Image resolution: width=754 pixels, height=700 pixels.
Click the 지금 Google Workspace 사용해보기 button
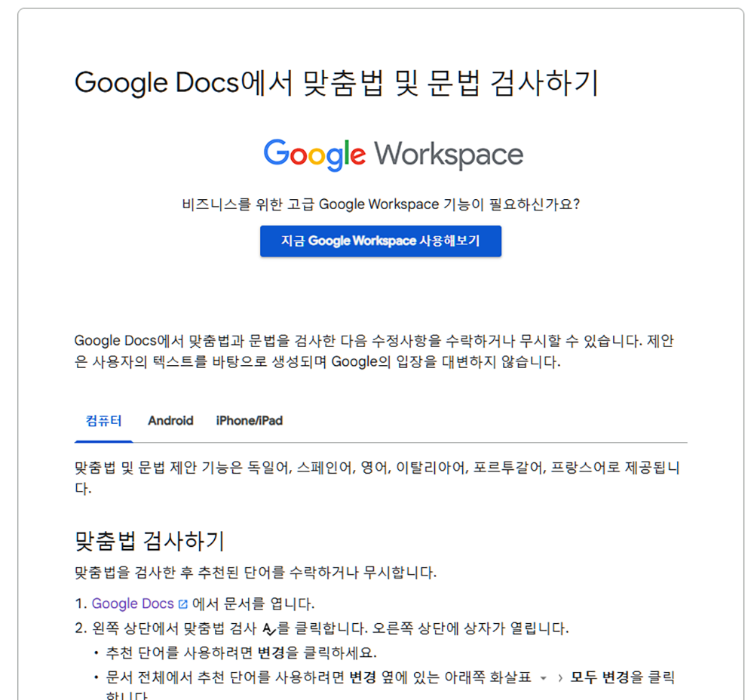381,241
